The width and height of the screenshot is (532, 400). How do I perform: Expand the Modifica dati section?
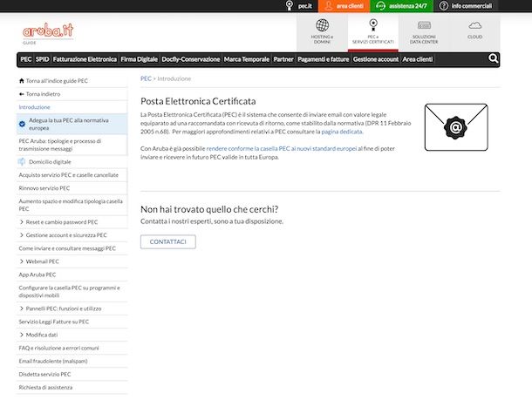click(22, 335)
